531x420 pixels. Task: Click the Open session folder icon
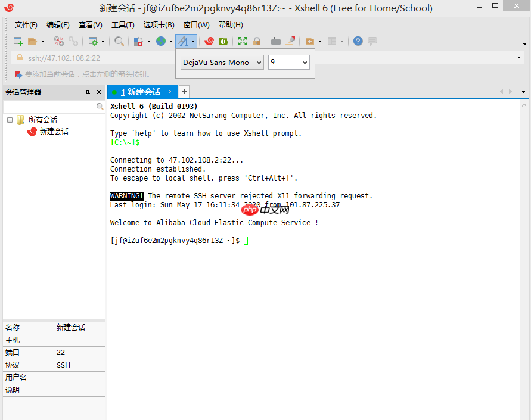click(33, 41)
